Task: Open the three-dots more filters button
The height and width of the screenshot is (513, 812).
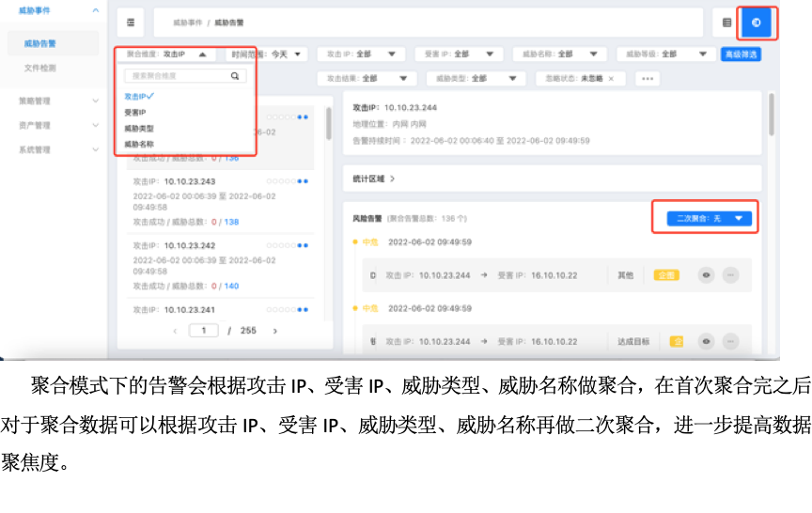Action: pyautogui.click(x=647, y=79)
